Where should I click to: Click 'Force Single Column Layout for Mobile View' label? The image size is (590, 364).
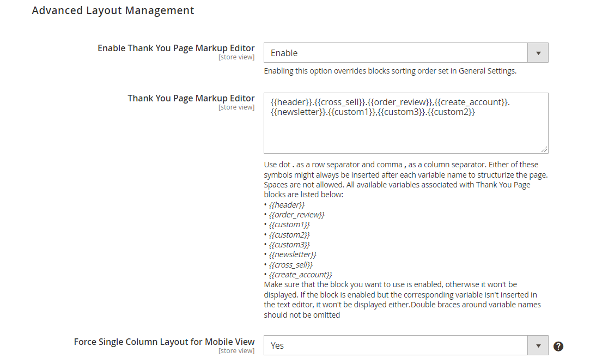pos(164,342)
